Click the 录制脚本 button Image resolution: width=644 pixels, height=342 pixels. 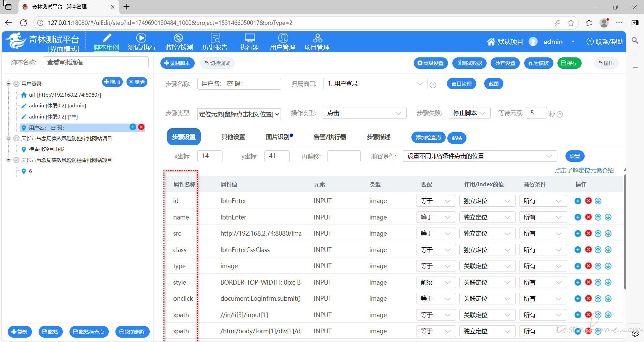[177, 63]
